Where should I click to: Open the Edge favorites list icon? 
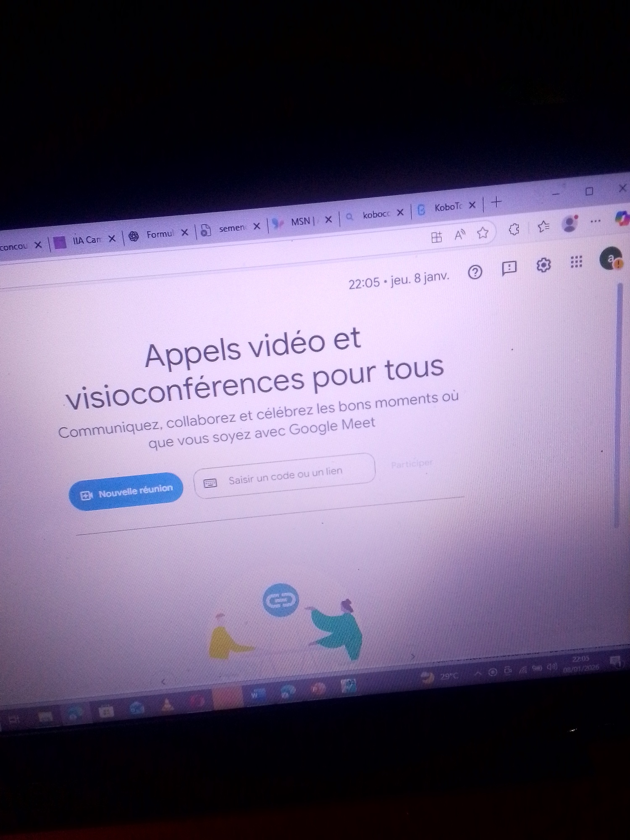tap(543, 227)
